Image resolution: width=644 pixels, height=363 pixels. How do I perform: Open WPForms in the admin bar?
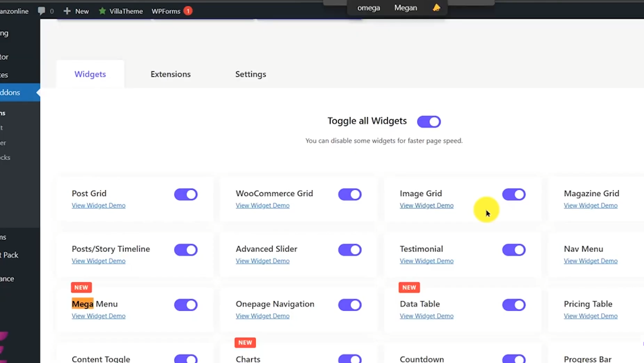click(166, 11)
